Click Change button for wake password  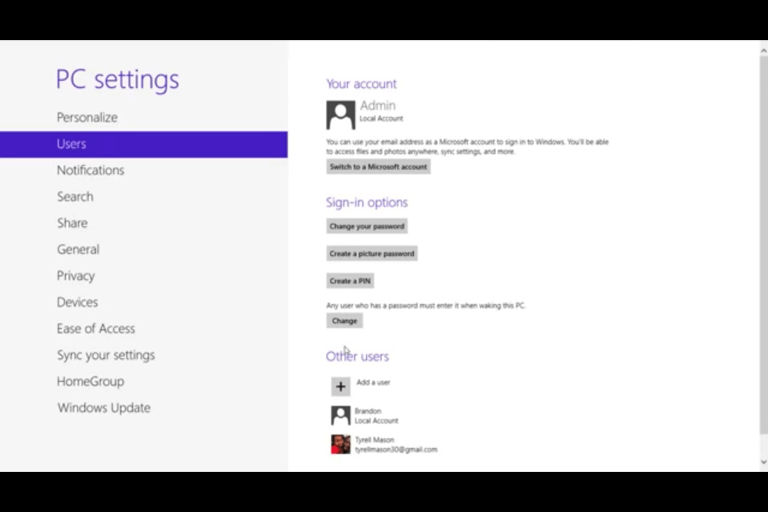[344, 321]
